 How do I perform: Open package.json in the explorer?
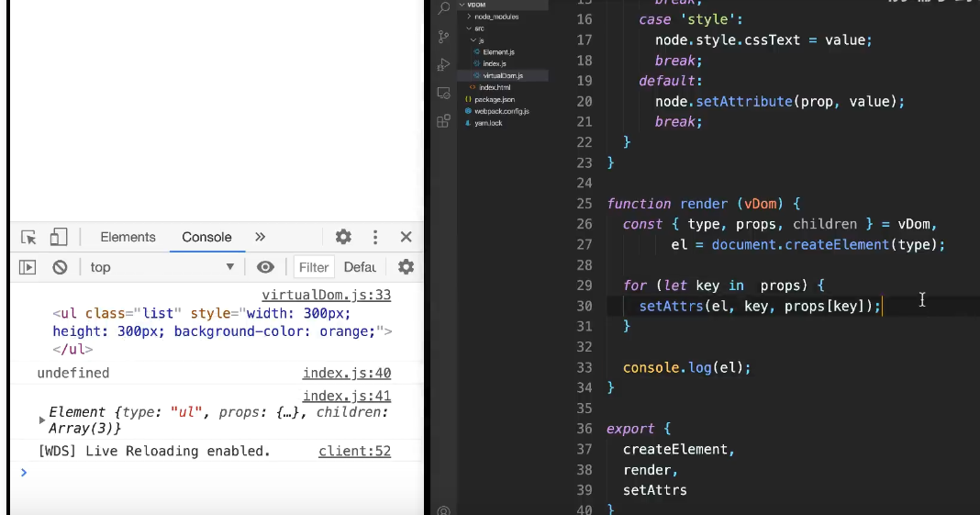pyautogui.click(x=494, y=99)
